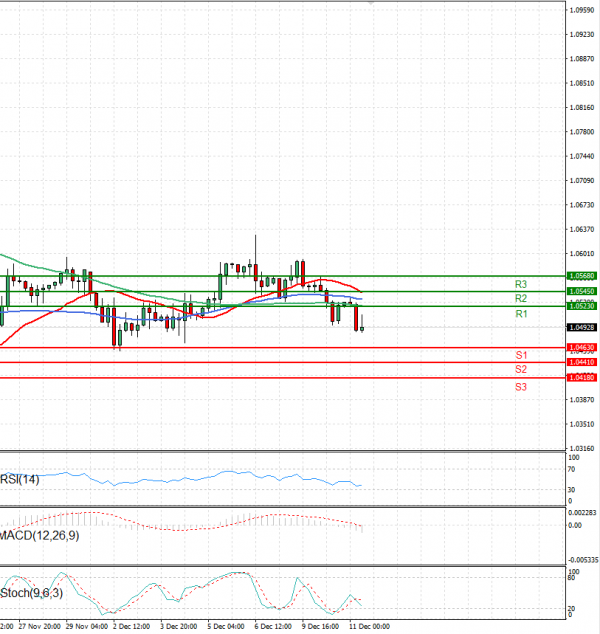600x634 pixels.
Task: Click the 1.09230 price axis value
Action: pyautogui.click(x=582, y=35)
